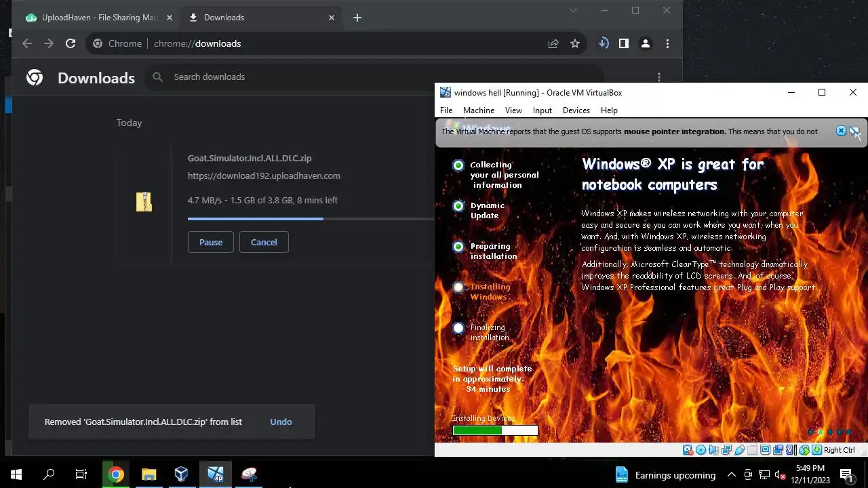Open VirtualBox Manager cube icon on taskbar
This screenshot has width=868, height=488.
pos(181,474)
